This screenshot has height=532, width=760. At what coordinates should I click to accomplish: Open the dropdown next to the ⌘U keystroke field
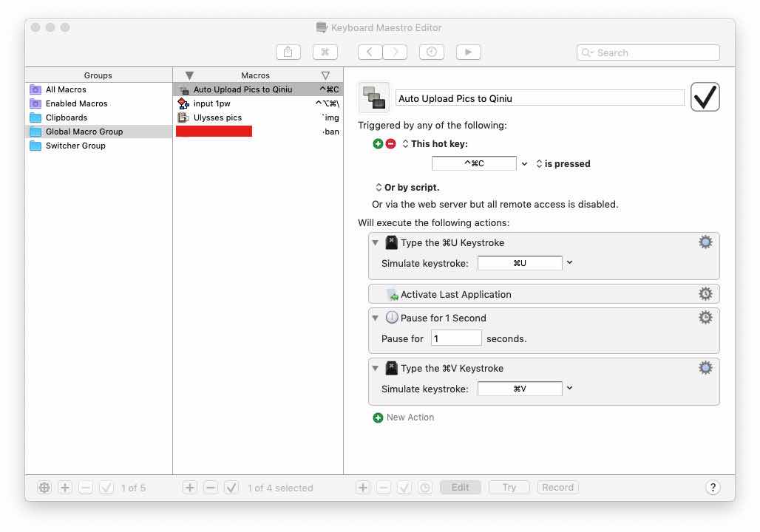pos(569,262)
